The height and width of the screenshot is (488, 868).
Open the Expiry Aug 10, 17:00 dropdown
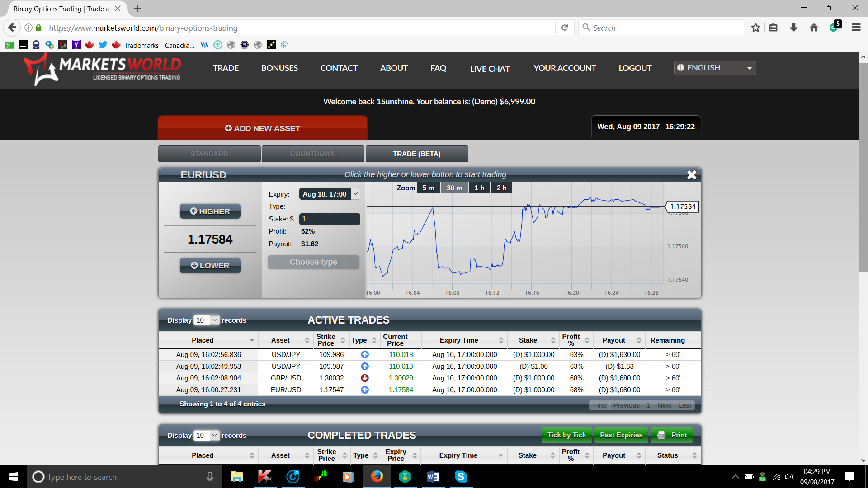click(330, 194)
